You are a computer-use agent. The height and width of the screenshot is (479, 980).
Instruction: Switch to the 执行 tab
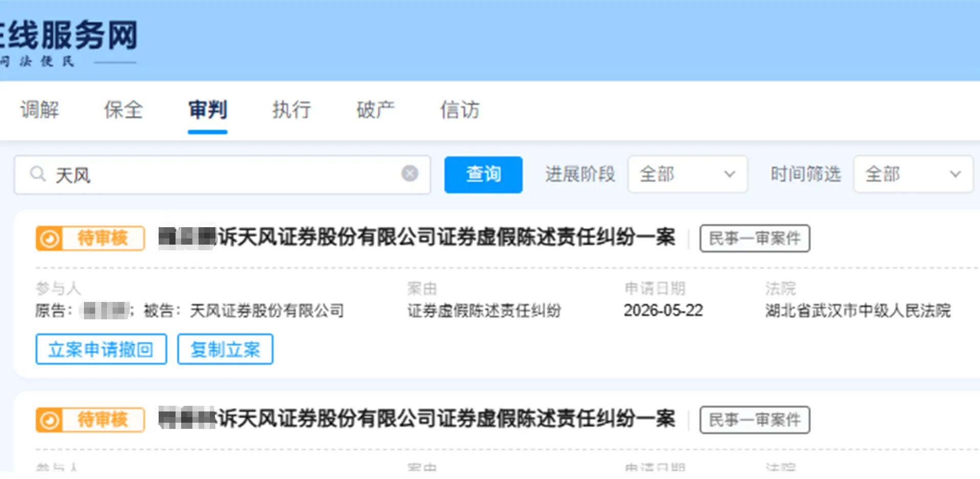291,110
